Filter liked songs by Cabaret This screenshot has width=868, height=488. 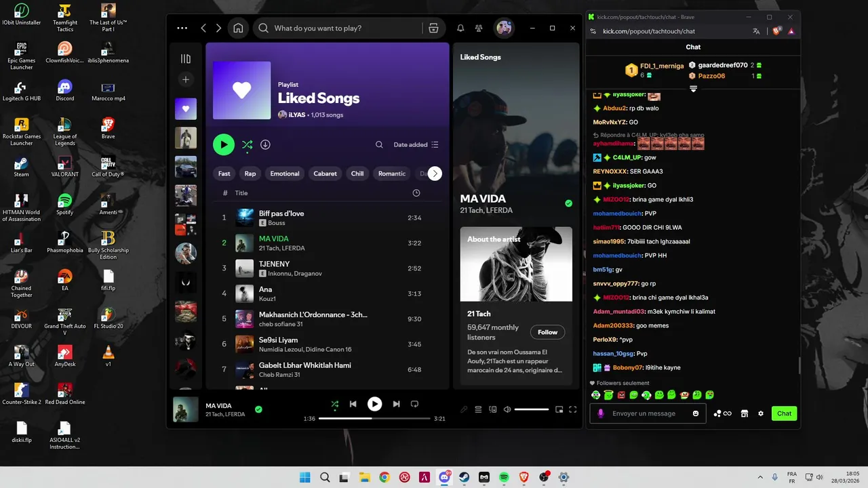pos(325,174)
